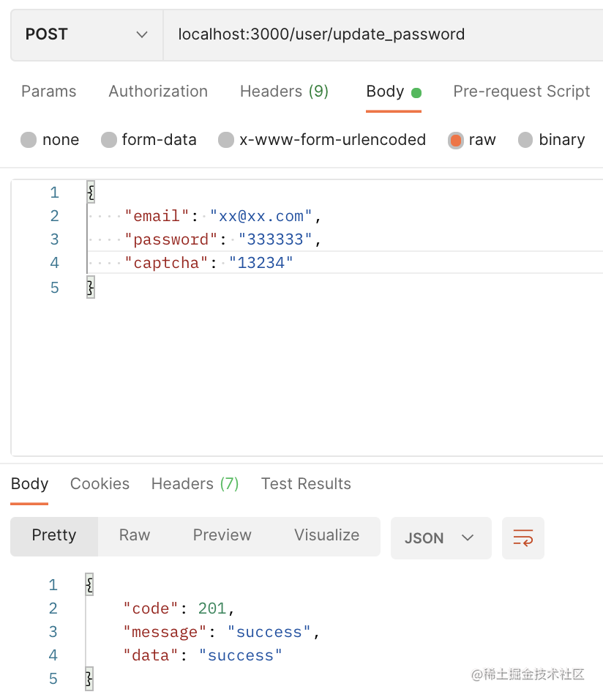Switch response view to Preview
Viewport: 603px width, 700px height.
pyautogui.click(x=222, y=535)
